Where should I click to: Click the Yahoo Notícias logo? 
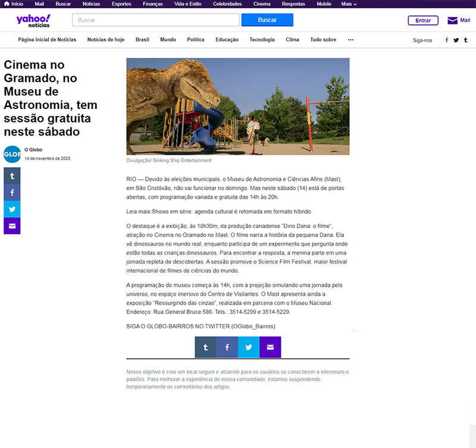tap(33, 20)
